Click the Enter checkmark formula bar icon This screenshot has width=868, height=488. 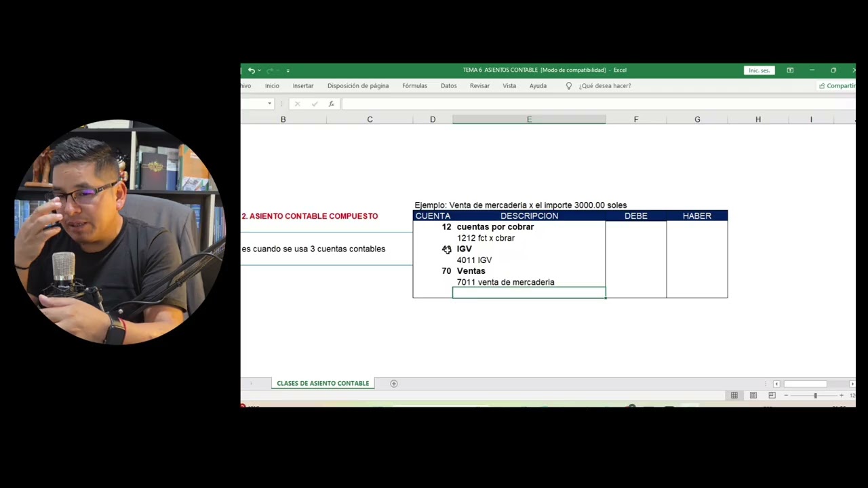(314, 104)
